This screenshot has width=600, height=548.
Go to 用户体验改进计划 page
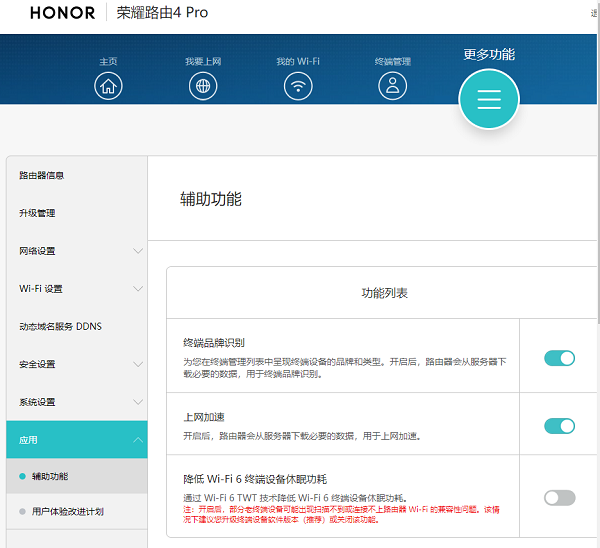68,511
